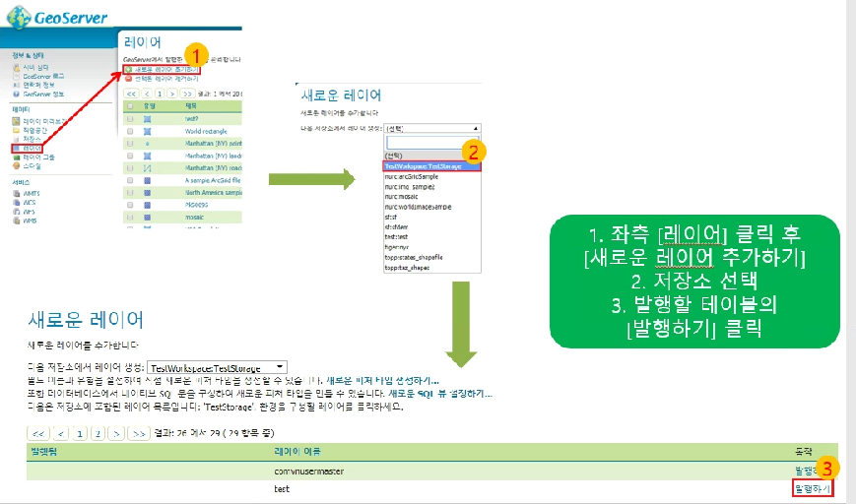Choose topp:taz_shapes in store list
Viewport: 856px width, 504px height.
[x=407, y=268]
